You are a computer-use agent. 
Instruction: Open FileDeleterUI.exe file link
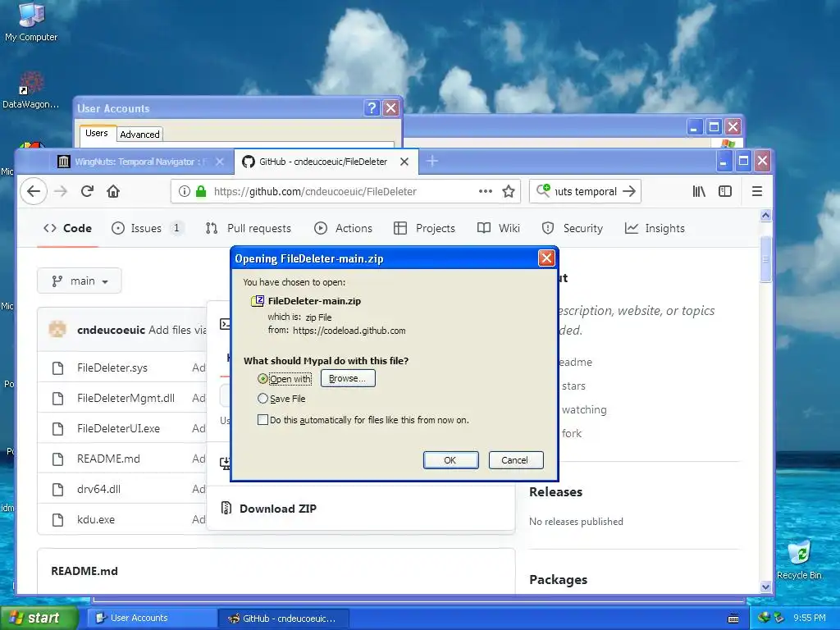point(118,428)
